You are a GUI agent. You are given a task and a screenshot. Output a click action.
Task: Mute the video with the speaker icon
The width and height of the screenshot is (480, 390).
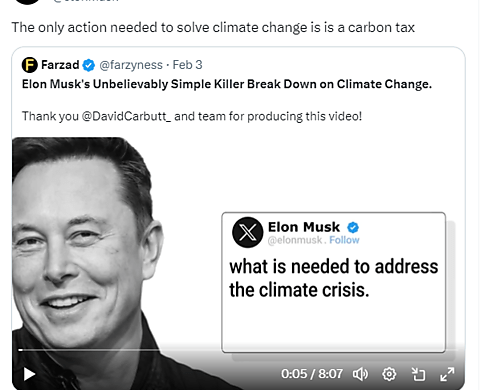click(x=360, y=374)
